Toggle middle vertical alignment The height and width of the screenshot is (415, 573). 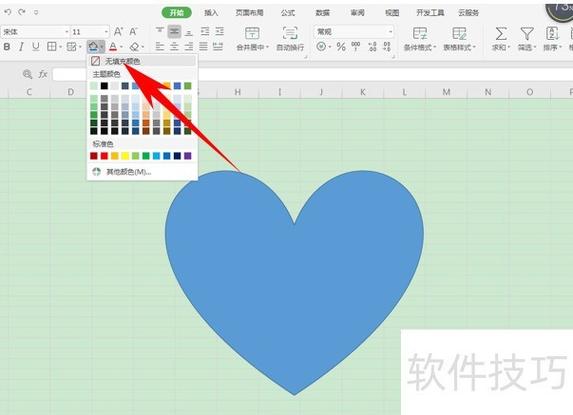click(174, 32)
